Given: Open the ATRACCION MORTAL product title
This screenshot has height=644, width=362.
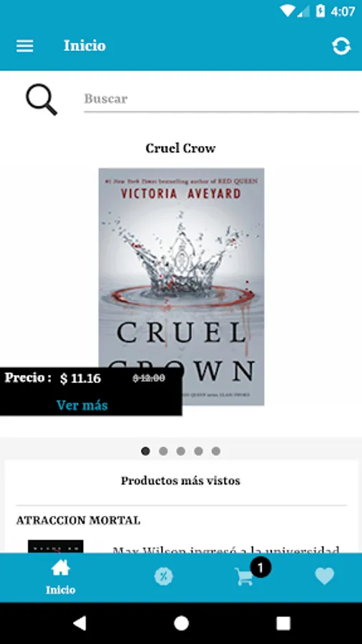Looking at the screenshot, I should (78, 520).
